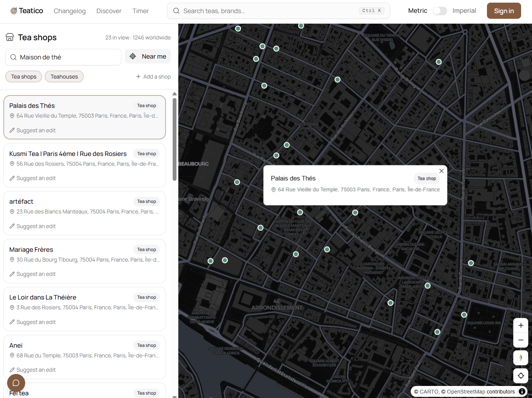Select the Metric label

point(417,11)
